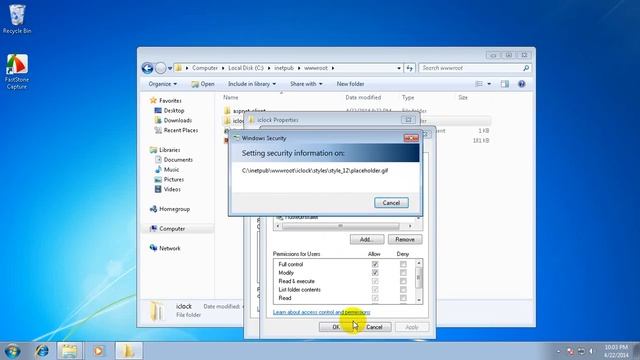Open the Organize dropdown menu
Image resolution: width=640 pixels, height=360 pixels.
tap(162, 84)
